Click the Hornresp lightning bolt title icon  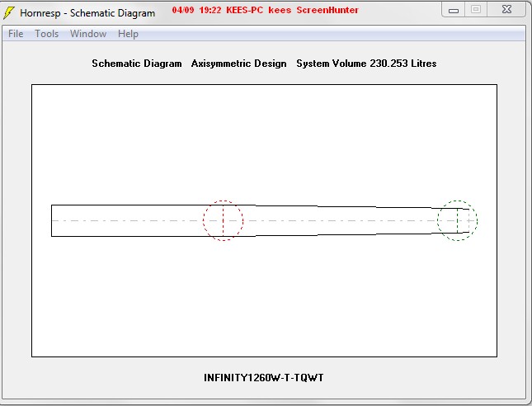[9, 12]
